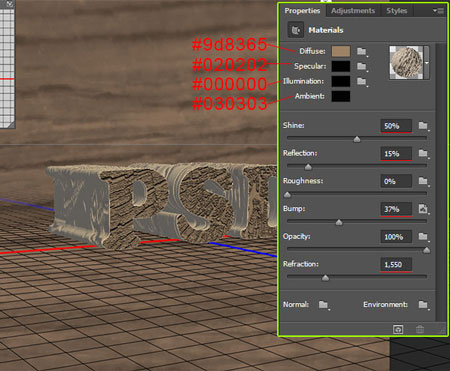Open the Specular texture folder icon
This screenshot has width=450, height=371.
point(362,66)
